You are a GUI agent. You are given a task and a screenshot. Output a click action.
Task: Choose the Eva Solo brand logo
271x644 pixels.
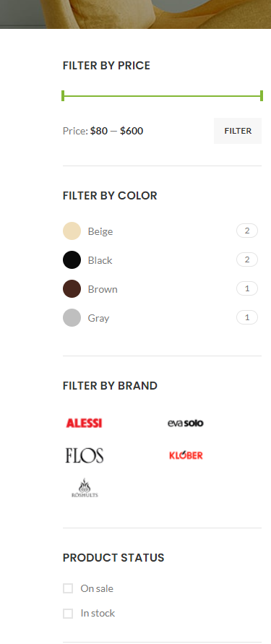point(186,423)
